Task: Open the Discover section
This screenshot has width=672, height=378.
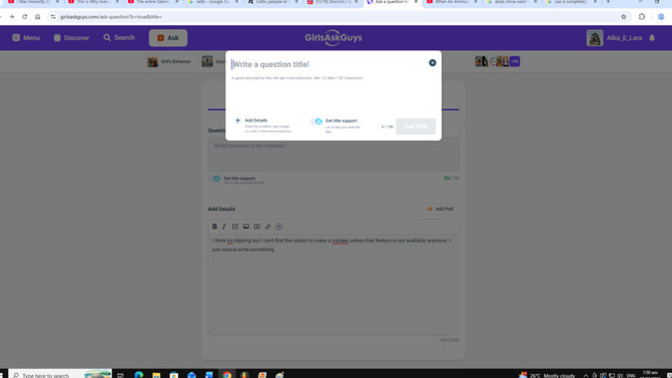Action: point(72,38)
